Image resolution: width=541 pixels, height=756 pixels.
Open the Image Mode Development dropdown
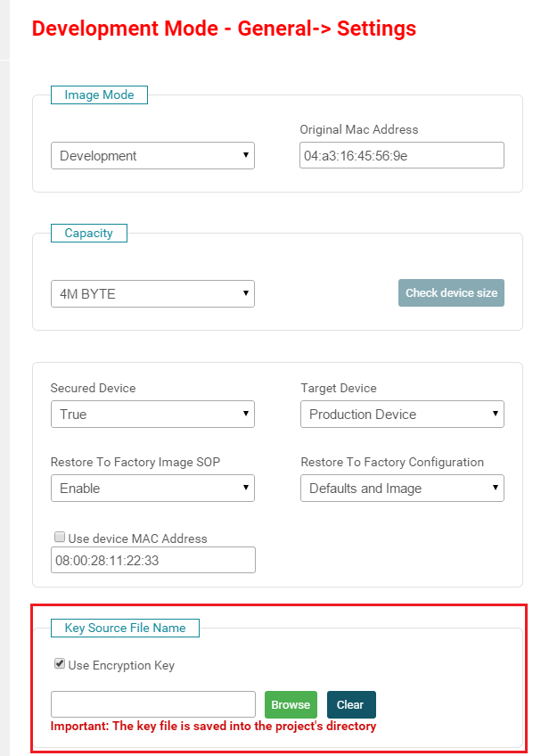[152, 155]
